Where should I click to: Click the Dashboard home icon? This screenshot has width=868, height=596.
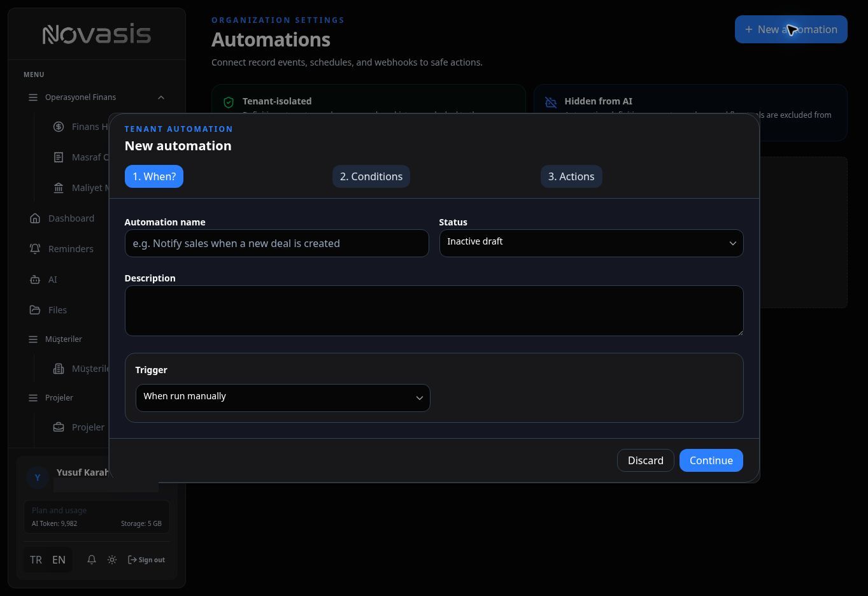(x=35, y=218)
